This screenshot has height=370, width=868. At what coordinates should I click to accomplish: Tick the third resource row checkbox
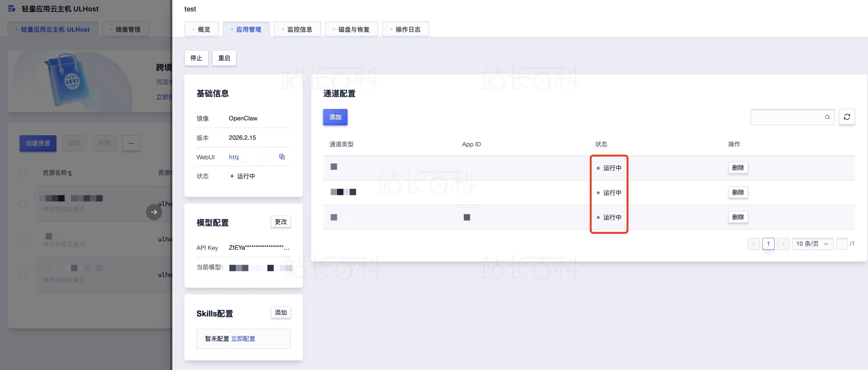[x=23, y=275]
